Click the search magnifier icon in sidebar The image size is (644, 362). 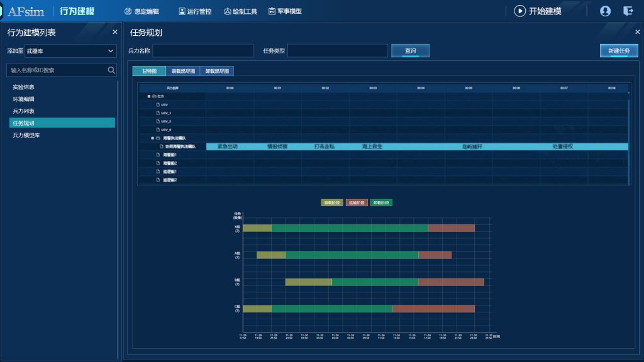[111, 70]
